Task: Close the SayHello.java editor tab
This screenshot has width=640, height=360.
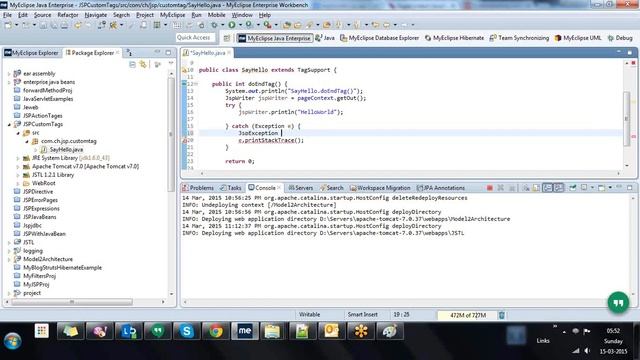Action: point(229,53)
